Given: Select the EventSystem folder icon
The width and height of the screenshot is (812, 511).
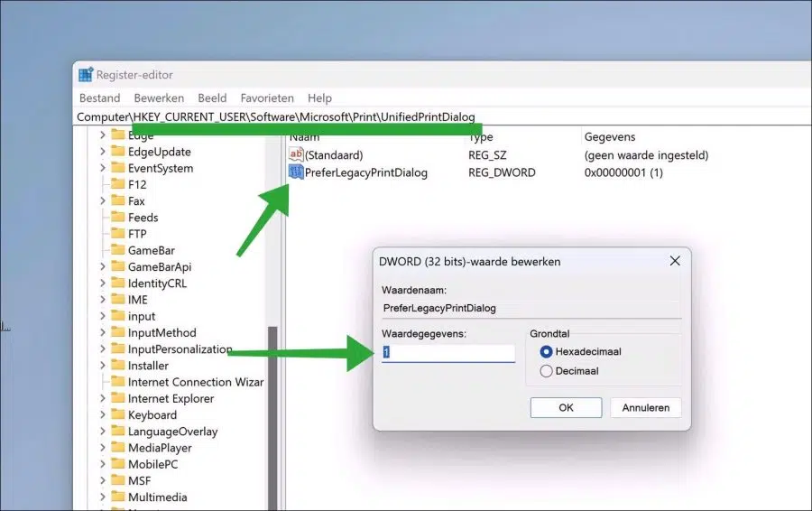Looking at the screenshot, I should [118, 168].
